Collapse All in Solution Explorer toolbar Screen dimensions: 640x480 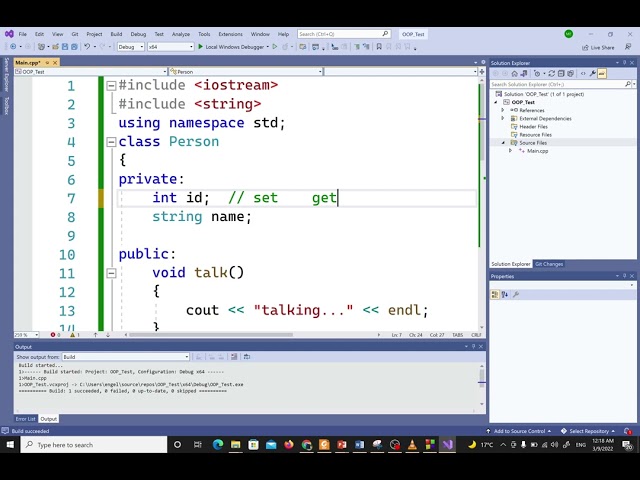561,73
